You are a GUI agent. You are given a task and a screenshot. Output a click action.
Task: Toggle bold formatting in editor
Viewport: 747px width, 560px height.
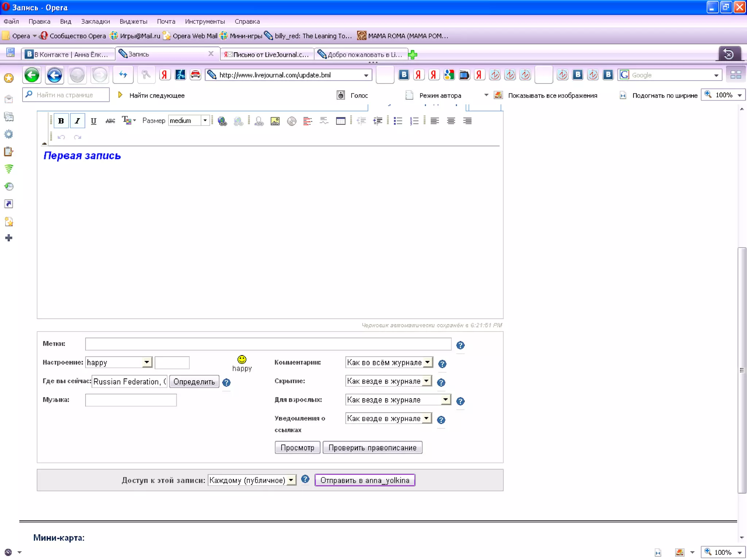(61, 121)
